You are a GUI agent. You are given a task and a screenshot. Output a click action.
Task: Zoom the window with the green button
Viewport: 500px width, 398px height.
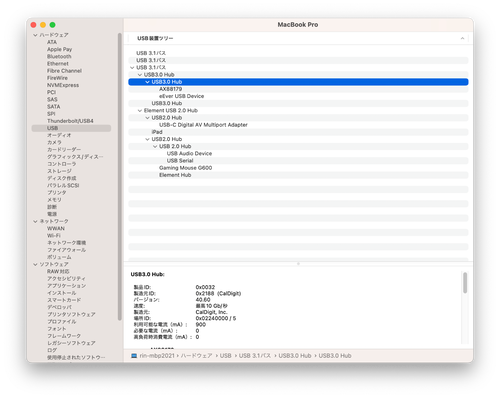(x=52, y=25)
